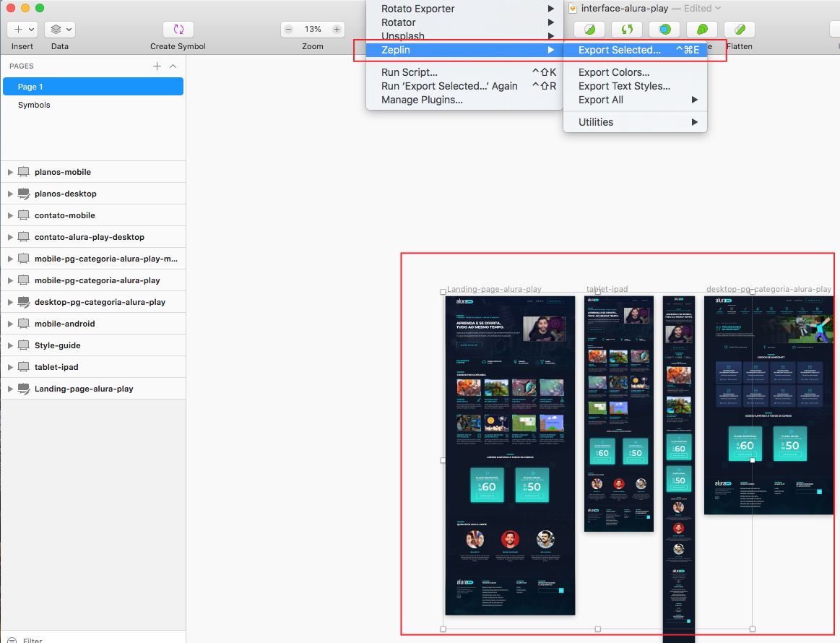
Task: Open the document title Edited dropdown arrow
Action: (718, 8)
